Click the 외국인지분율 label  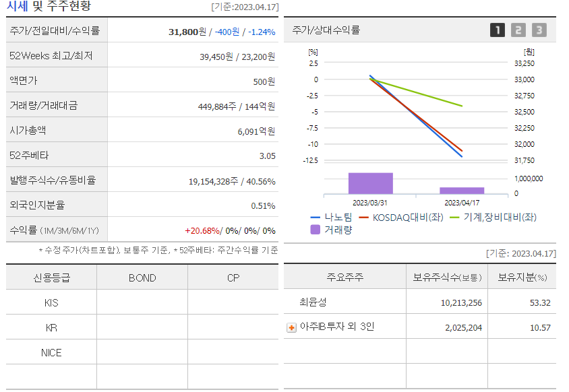(x=37, y=205)
